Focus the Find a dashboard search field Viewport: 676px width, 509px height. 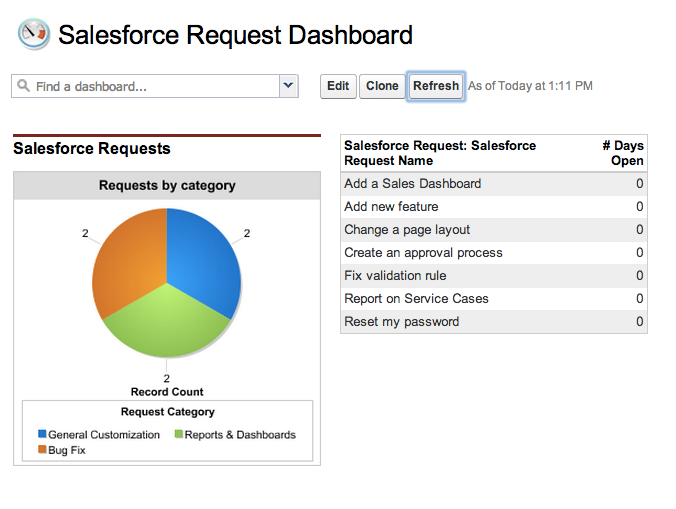pyautogui.click(x=145, y=86)
